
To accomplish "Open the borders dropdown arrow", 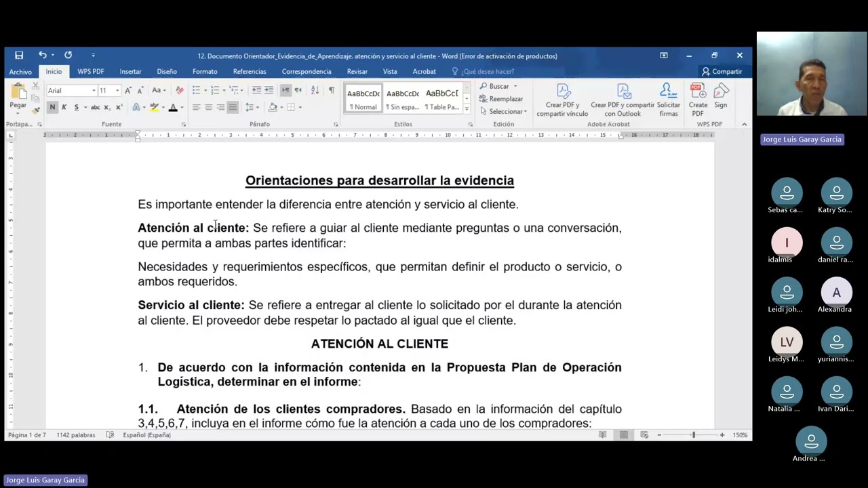I will click(300, 107).
